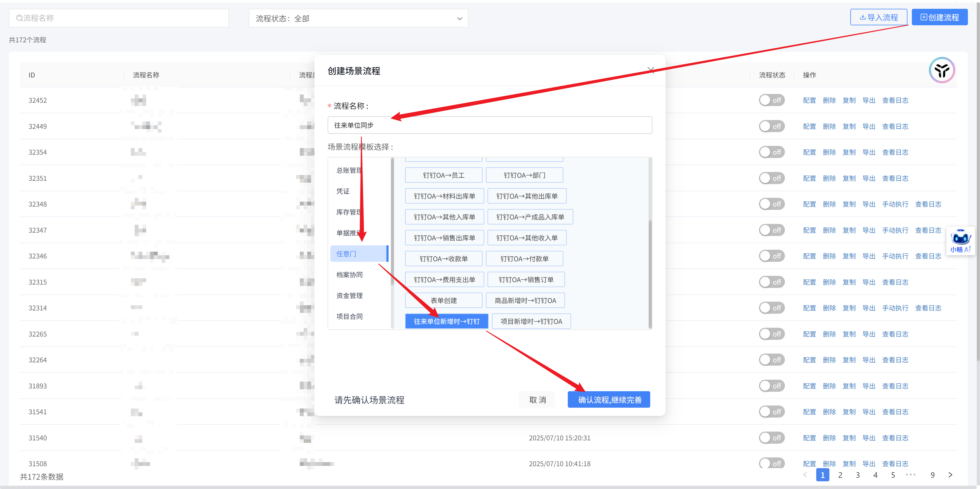
Task: Select 资金管理 category in template list
Action: tap(349, 295)
